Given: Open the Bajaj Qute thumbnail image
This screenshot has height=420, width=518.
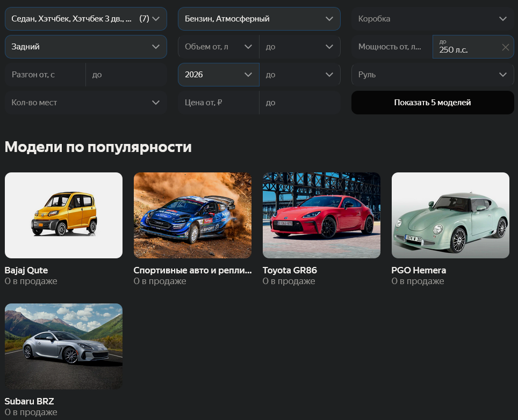Looking at the screenshot, I should point(63,215).
